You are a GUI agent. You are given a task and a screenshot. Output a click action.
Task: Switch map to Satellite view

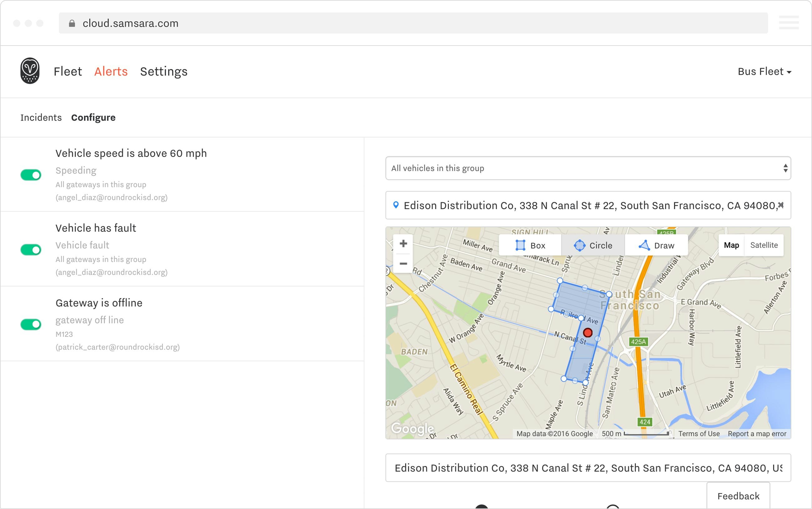coord(764,245)
